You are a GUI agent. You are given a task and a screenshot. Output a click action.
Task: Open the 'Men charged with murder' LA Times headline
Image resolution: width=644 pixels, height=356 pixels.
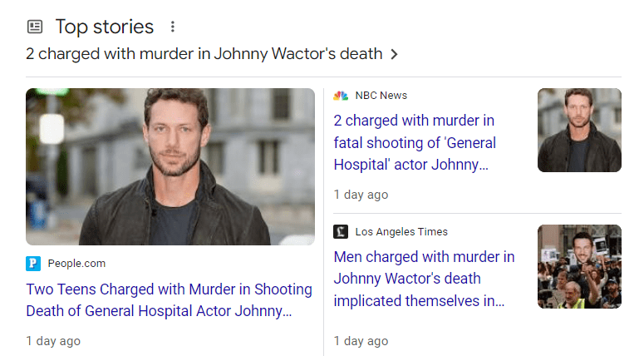pos(424,279)
